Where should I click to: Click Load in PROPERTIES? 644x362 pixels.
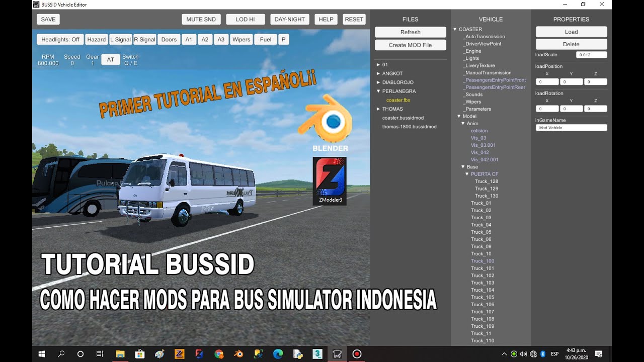(x=571, y=32)
